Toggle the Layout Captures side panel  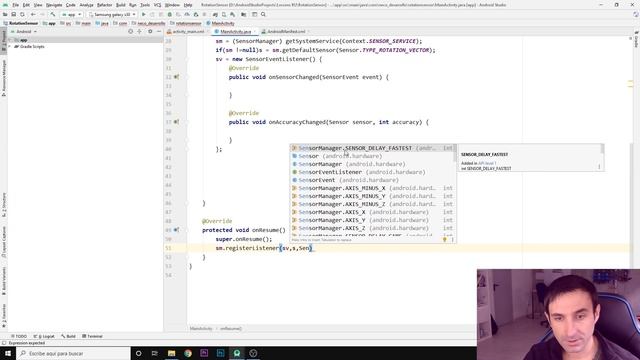click(4, 241)
